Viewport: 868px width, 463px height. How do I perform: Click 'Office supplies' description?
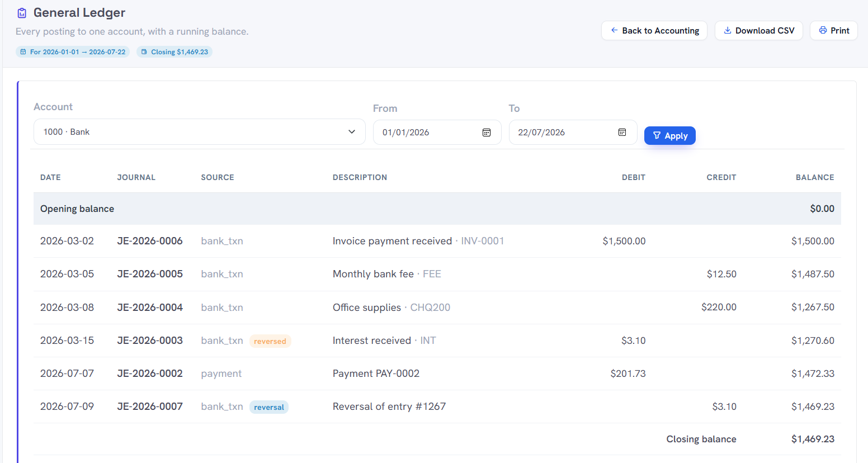click(x=367, y=308)
